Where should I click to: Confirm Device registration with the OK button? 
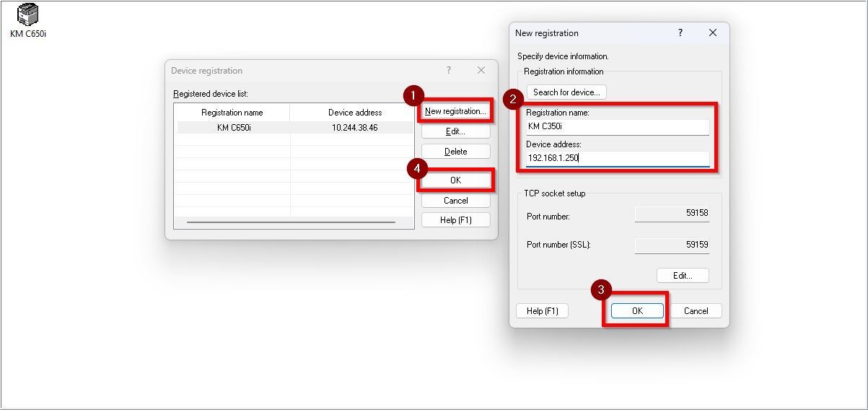click(455, 180)
